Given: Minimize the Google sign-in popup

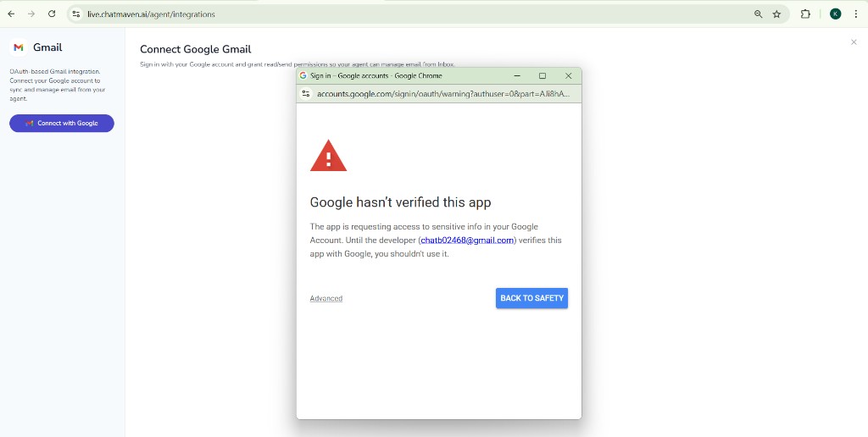Looking at the screenshot, I should tap(517, 75).
